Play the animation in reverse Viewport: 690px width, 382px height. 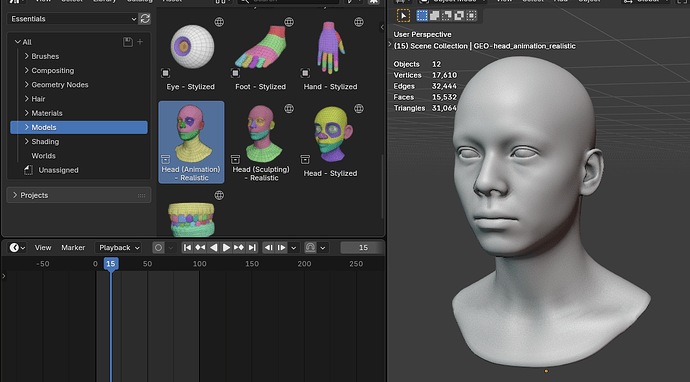(x=213, y=248)
